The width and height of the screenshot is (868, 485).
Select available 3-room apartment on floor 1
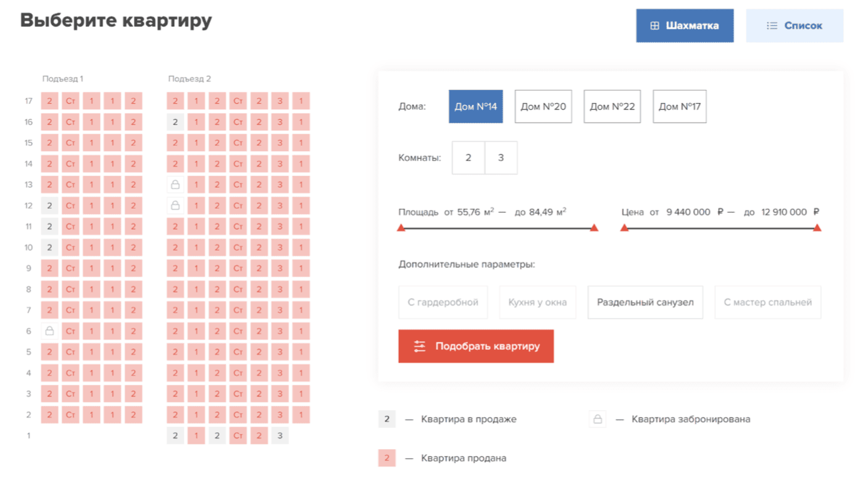(280, 436)
